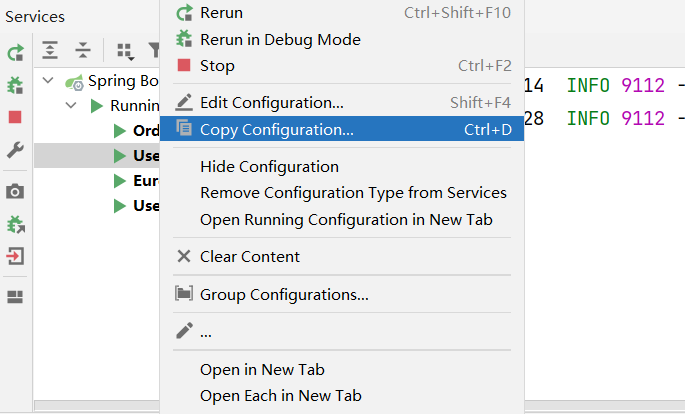Take a thread dump with the camera icon
The image size is (685, 414).
[x=15, y=191]
